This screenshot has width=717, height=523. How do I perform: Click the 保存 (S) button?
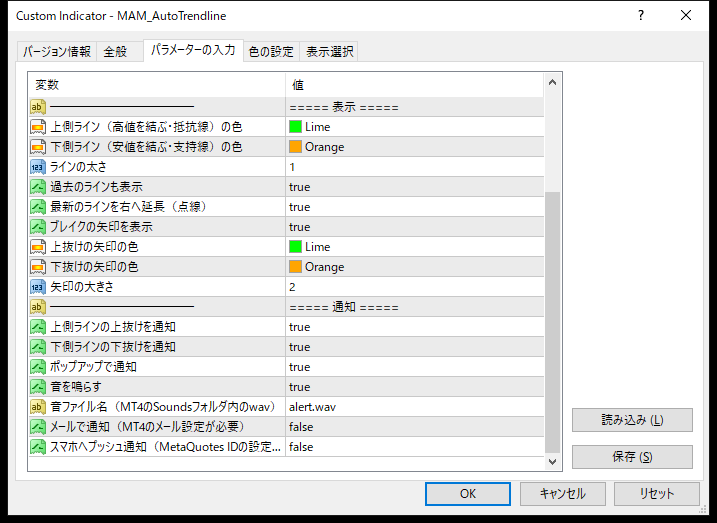point(632,457)
